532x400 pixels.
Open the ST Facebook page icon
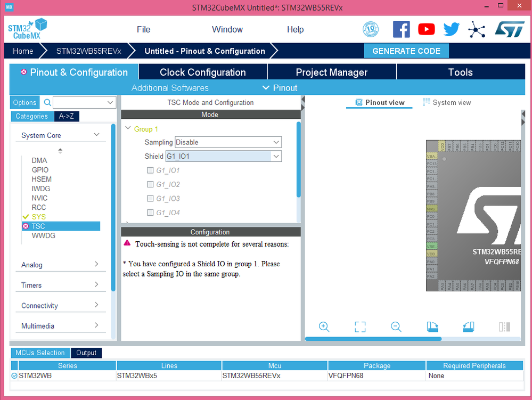pyautogui.click(x=402, y=29)
